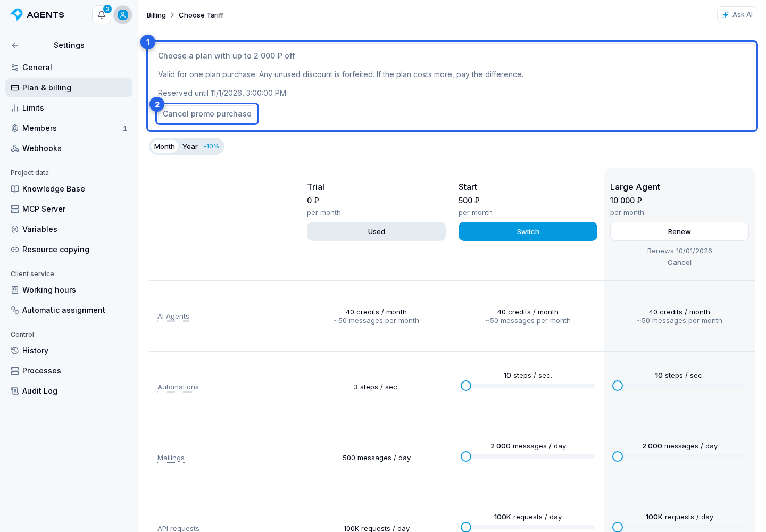Select Year billing period with -10%

[201, 146]
